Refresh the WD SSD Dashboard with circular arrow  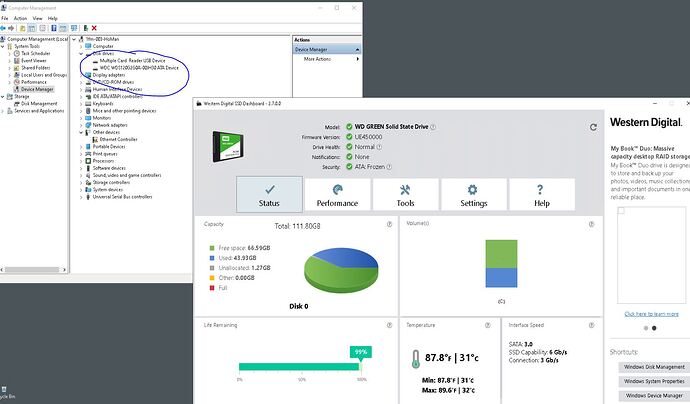click(x=593, y=127)
